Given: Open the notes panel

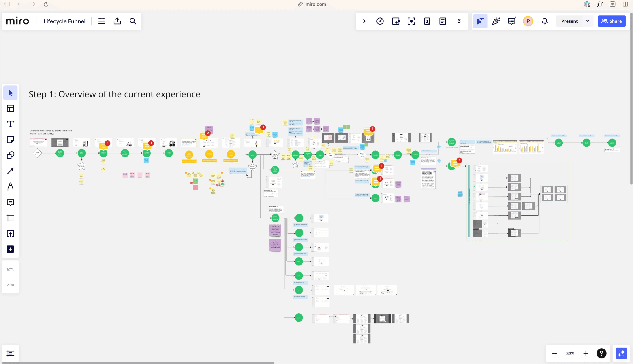Looking at the screenshot, I should pyautogui.click(x=443, y=21).
